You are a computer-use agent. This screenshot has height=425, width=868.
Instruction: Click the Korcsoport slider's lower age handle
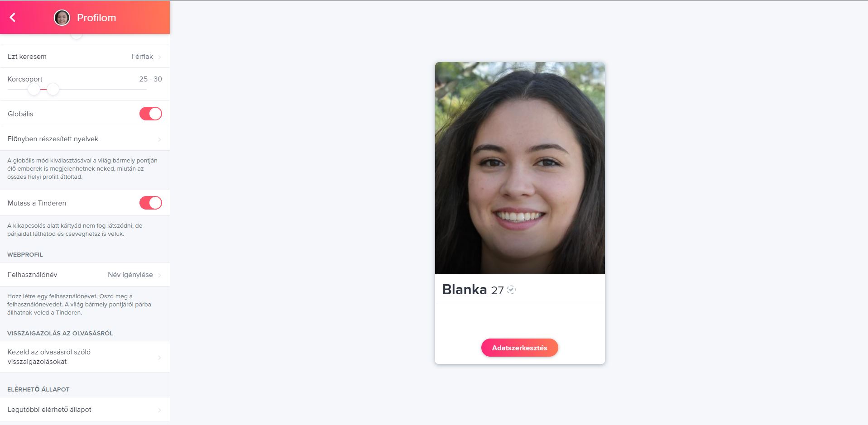(x=34, y=90)
